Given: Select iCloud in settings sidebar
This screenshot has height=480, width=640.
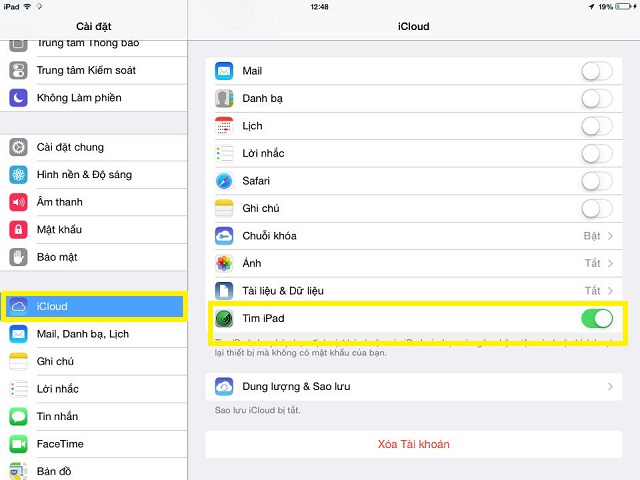Looking at the screenshot, I should click(x=94, y=306).
